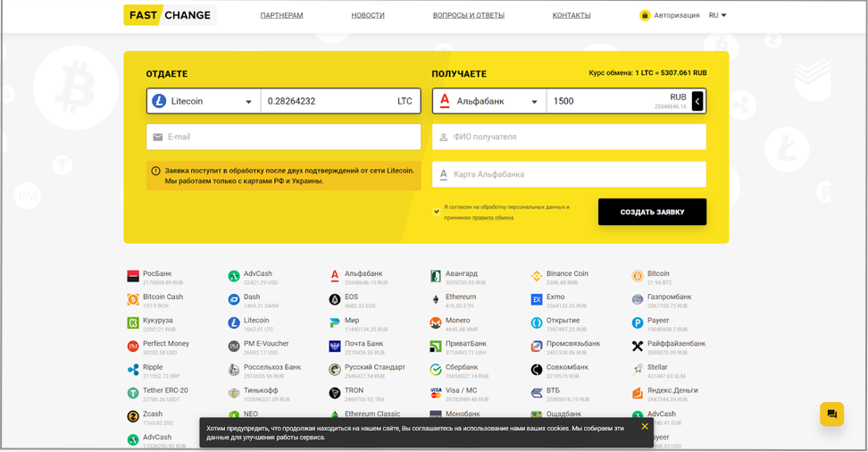Choose Совкомбанк icon
The height and width of the screenshot is (452, 868).
coord(537,370)
